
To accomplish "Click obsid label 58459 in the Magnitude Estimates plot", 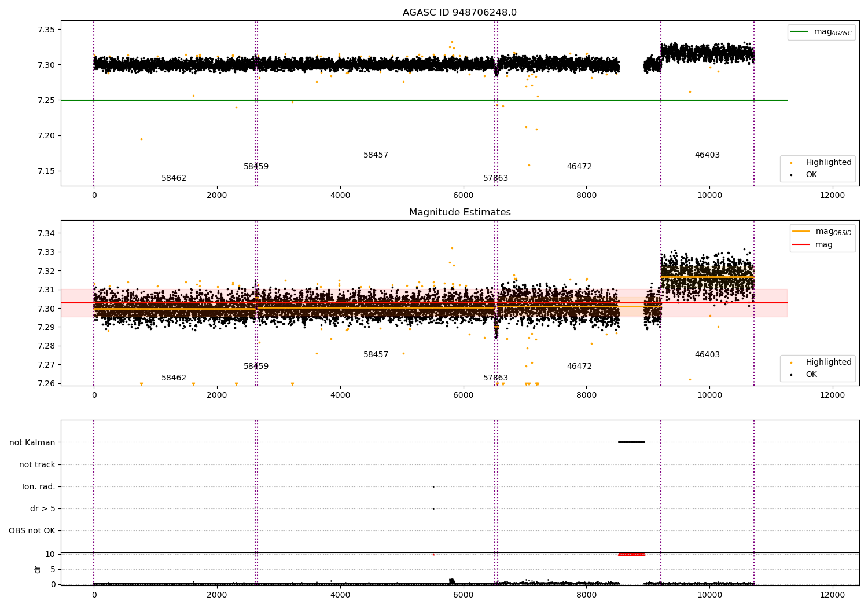I will [x=256, y=367].
